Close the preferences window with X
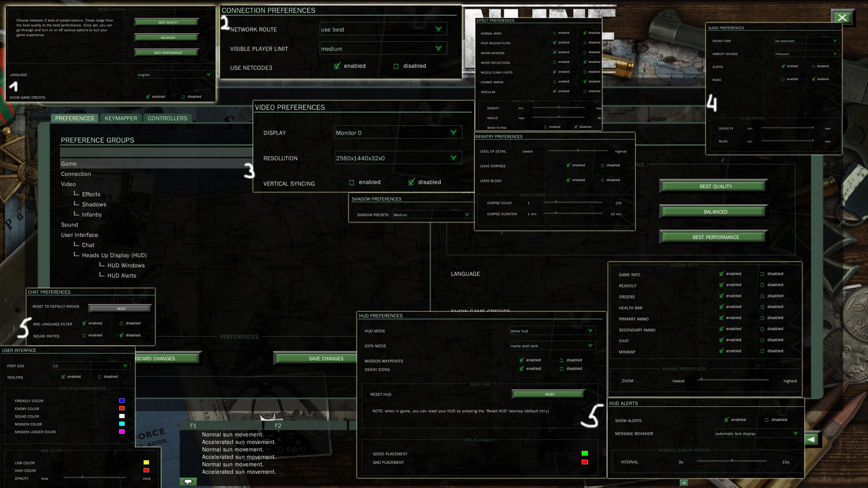Screen dimensions: 868x488 coord(842,18)
